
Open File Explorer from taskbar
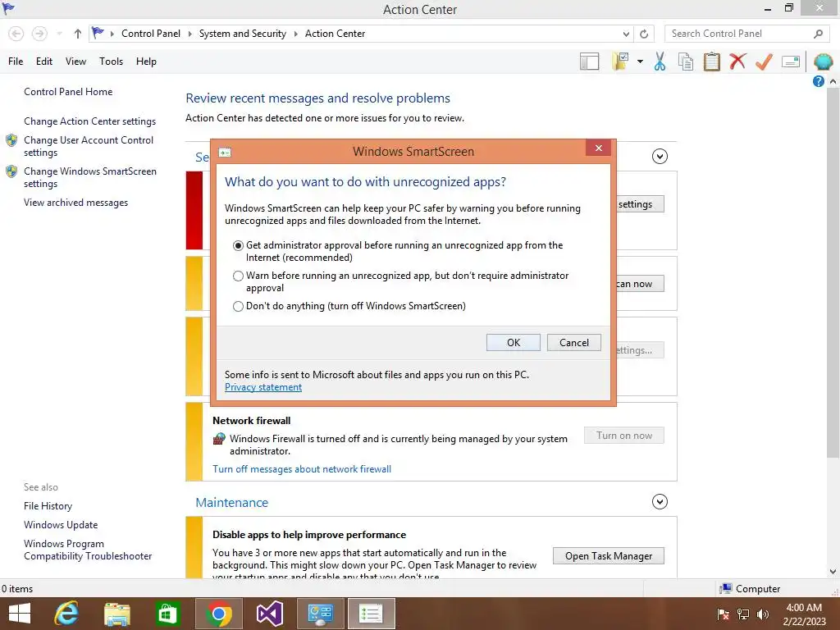coord(117,614)
